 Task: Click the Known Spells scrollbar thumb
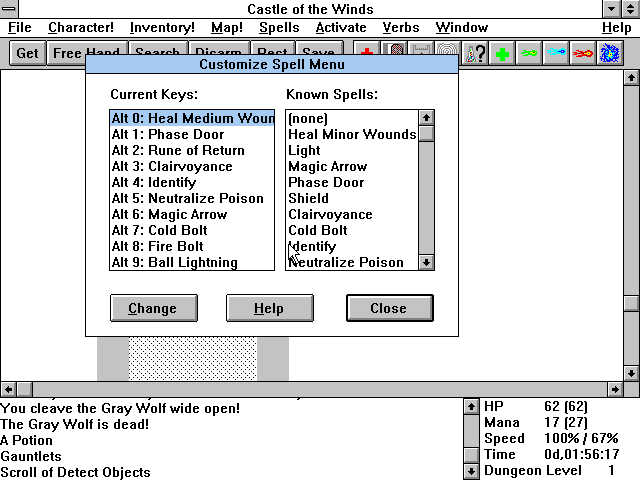click(427, 134)
